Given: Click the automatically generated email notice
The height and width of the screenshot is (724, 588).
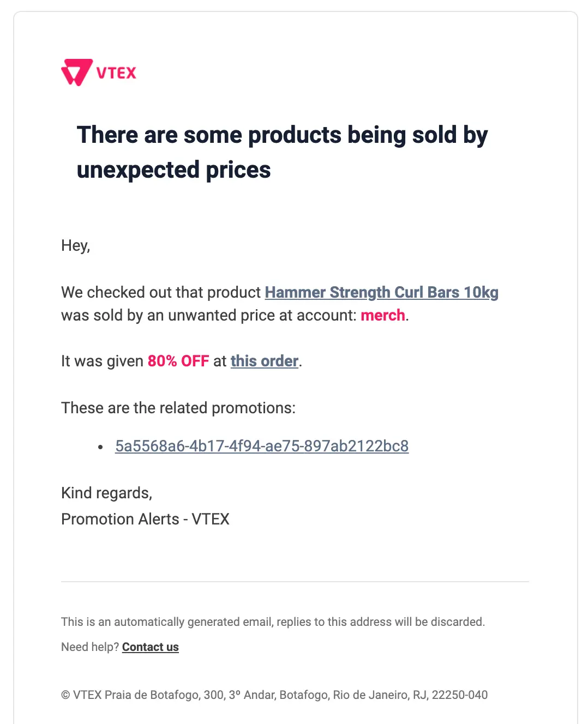Looking at the screenshot, I should pyautogui.click(x=273, y=622).
